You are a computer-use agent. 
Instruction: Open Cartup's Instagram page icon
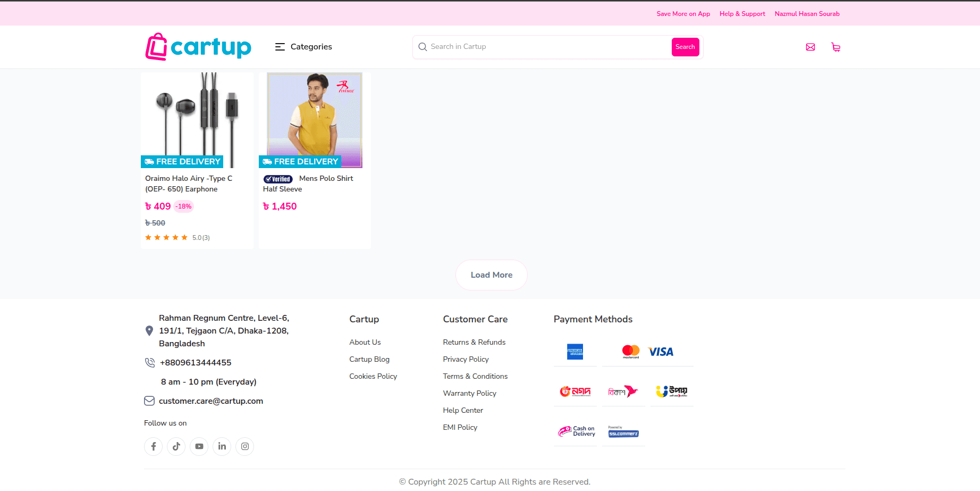[x=245, y=446]
